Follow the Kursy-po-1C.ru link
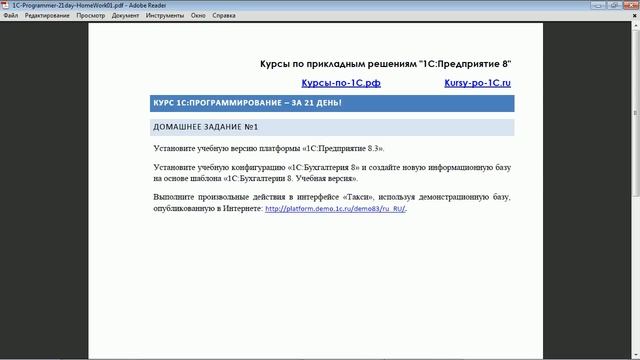 click(x=477, y=83)
